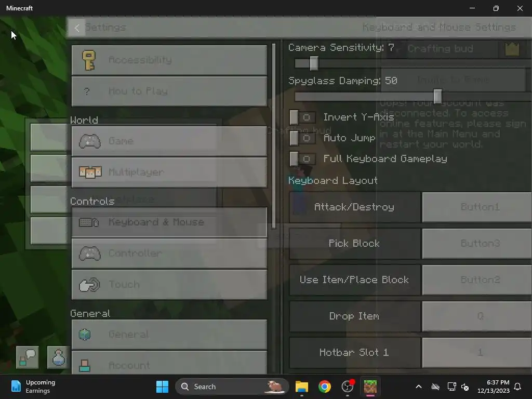Click the chat emote icon at bottom left
The image size is (532, 399).
pos(28,357)
